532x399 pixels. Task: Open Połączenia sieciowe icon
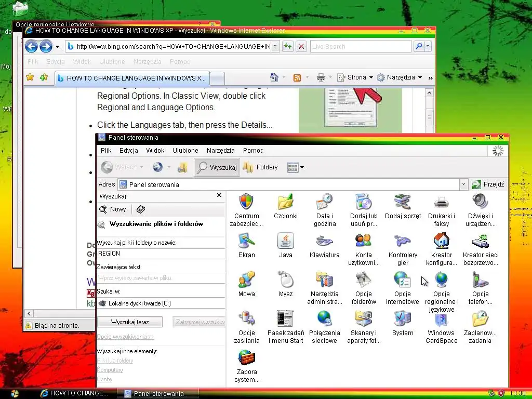coord(324,327)
